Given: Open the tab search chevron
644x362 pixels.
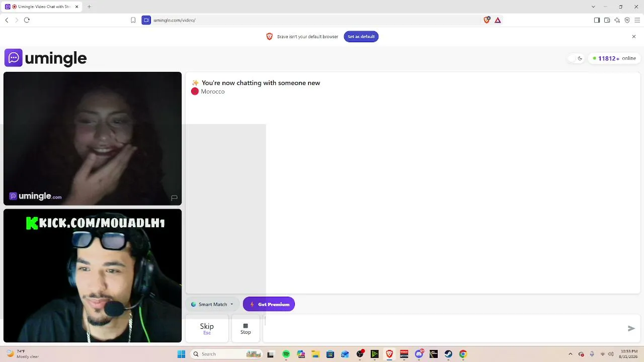Looking at the screenshot, I should click(x=593, y=7).
